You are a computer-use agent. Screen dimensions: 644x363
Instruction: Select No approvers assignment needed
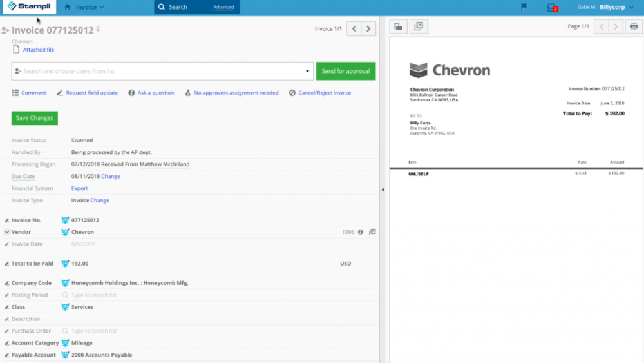coord(236,93)
